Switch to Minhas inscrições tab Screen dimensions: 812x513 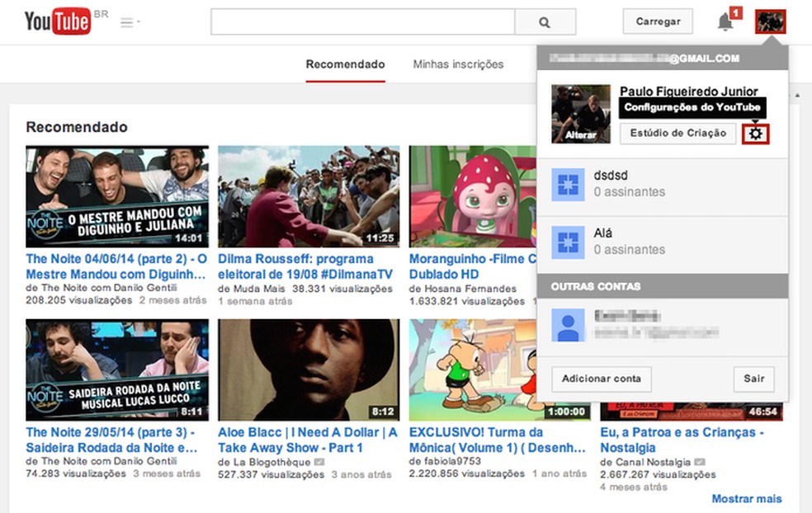click(x=458, y=64)
